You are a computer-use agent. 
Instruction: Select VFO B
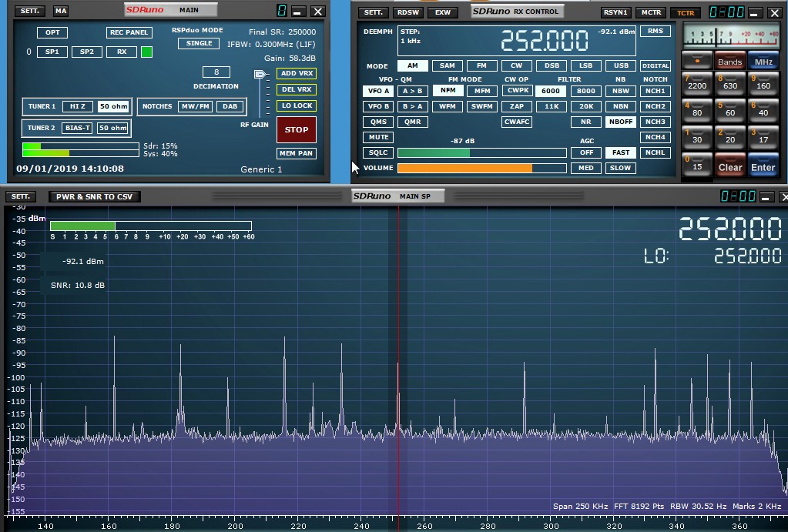pos(378,106)
